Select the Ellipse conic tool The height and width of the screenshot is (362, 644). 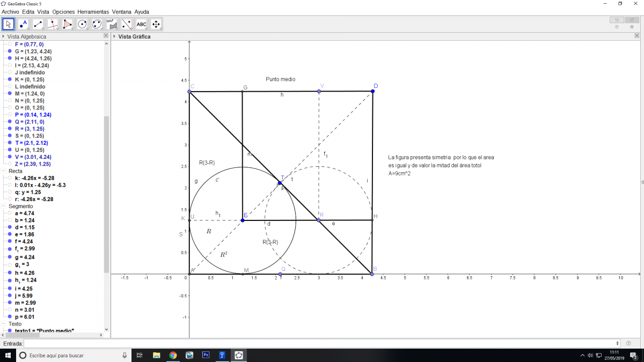(97, 24)
